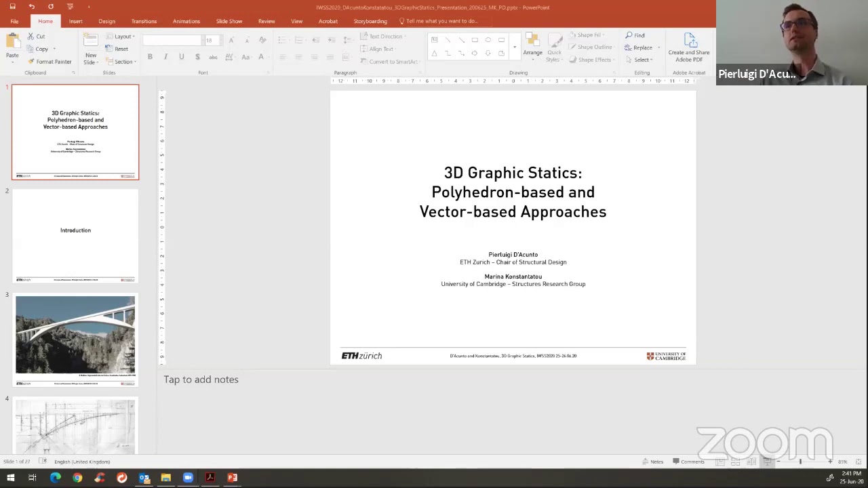Image resolution: width=868 pixels, height=488 pixels.
Task: Click the New Slide button
Action: (90, 49)
